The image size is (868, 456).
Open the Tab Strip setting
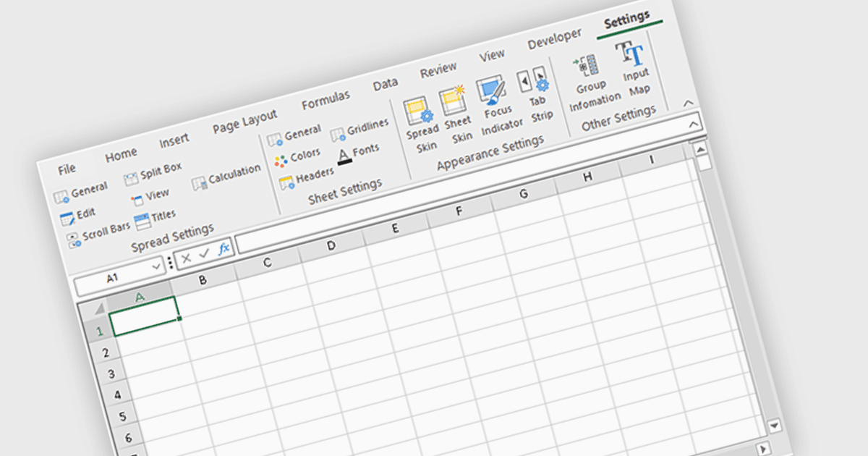[537, 94]
